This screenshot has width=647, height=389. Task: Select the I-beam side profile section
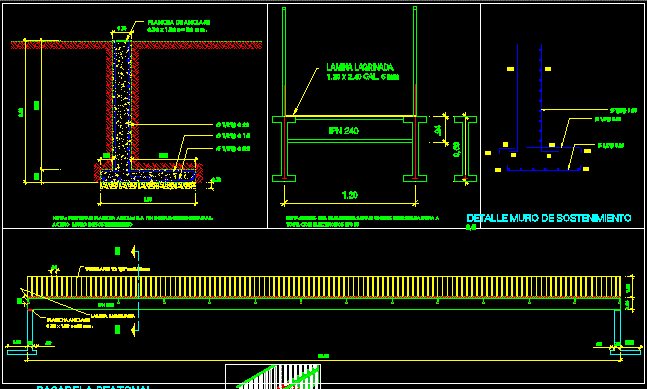click(x=465, y=149)
